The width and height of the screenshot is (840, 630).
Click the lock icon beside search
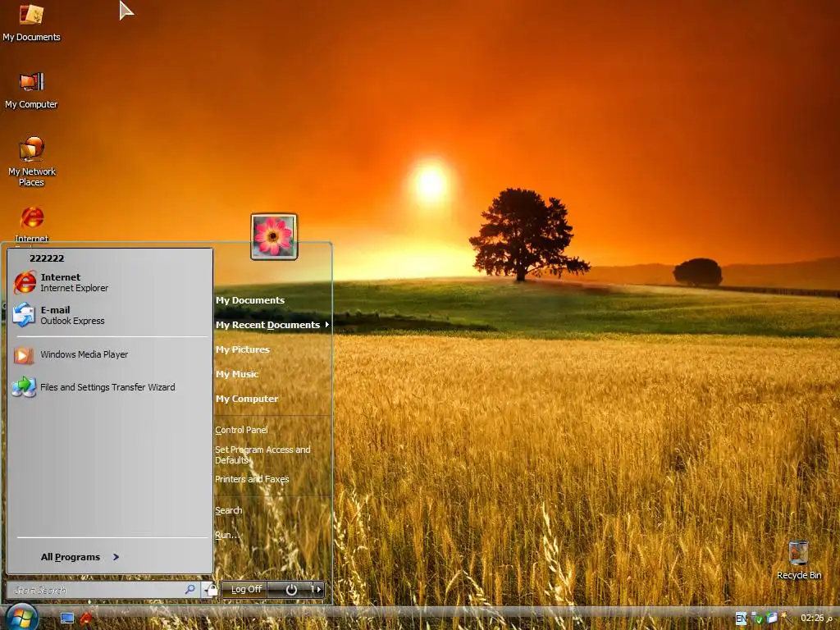pyautogui.click(x=211, y=590)
